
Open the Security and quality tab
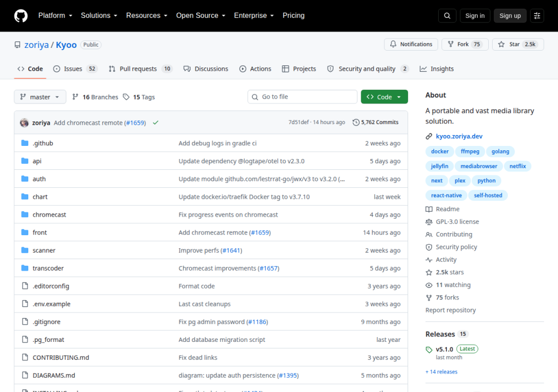coord(368,69)
